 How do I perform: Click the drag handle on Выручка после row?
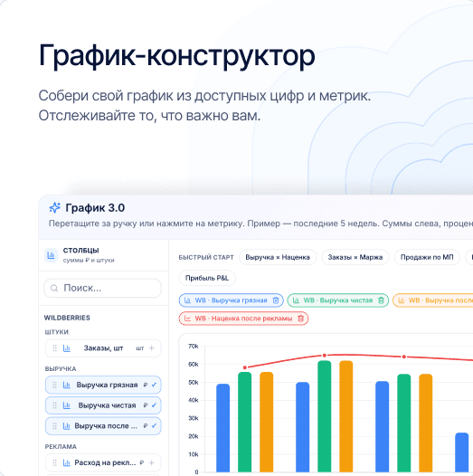[x=54, y=426]
